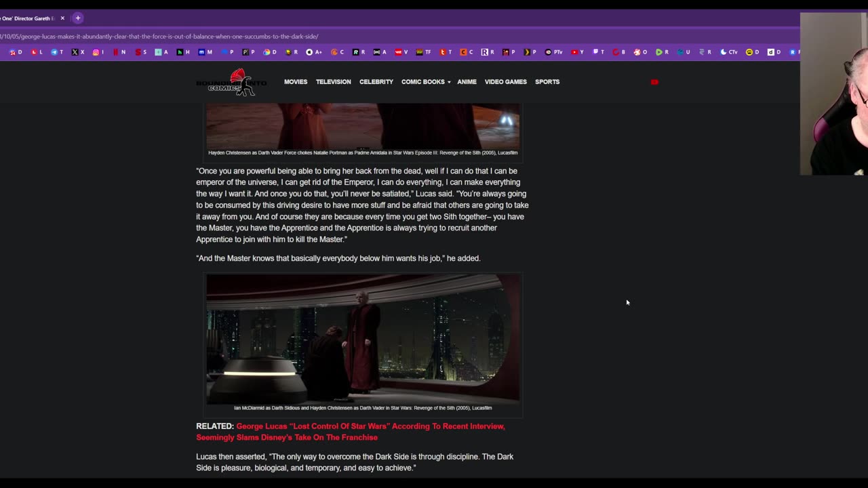The image size is (868, 488).
Task: Click the Darth Sidious and Vader image
Action: point(363,339)
